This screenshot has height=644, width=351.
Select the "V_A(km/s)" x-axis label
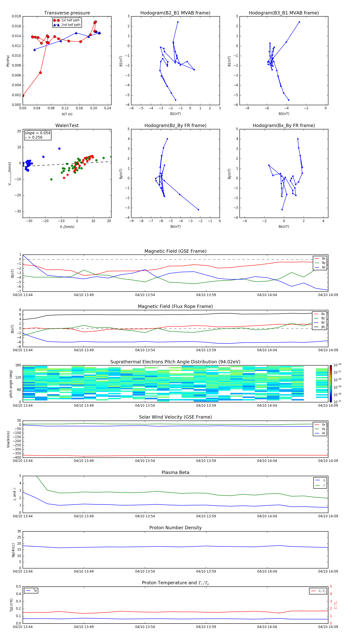[x=67, y=227]
